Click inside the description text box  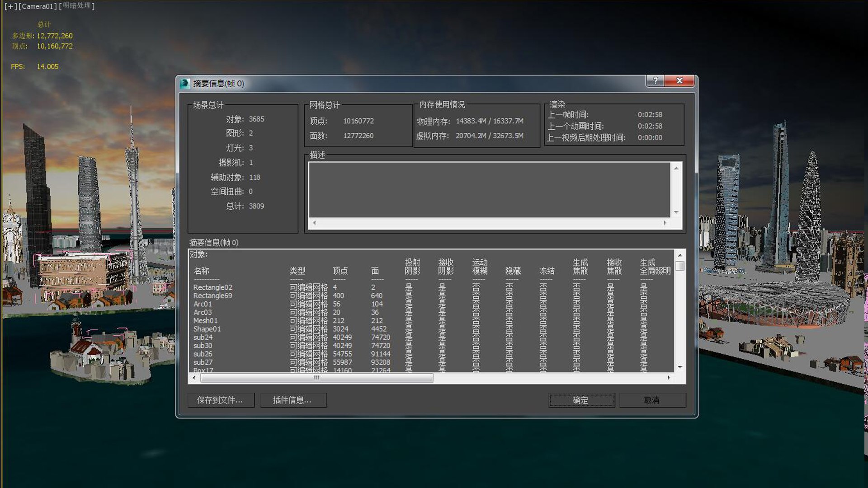point(489,190)
